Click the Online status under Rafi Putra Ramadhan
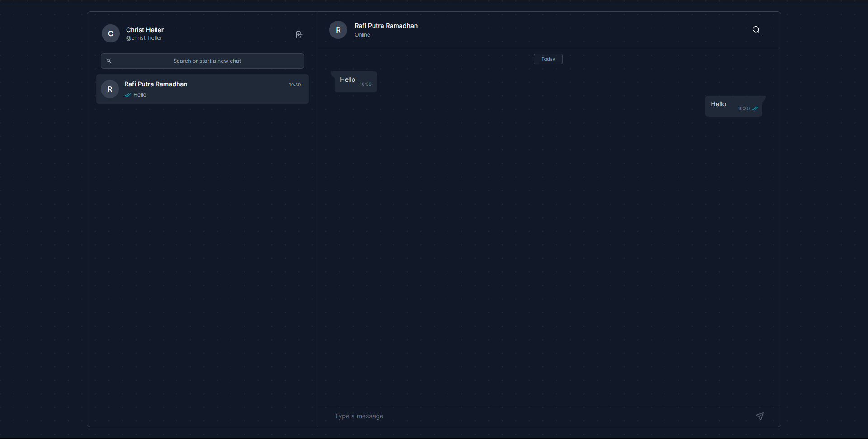The height and width of the screenshot is (439, 868). (363, 35)
